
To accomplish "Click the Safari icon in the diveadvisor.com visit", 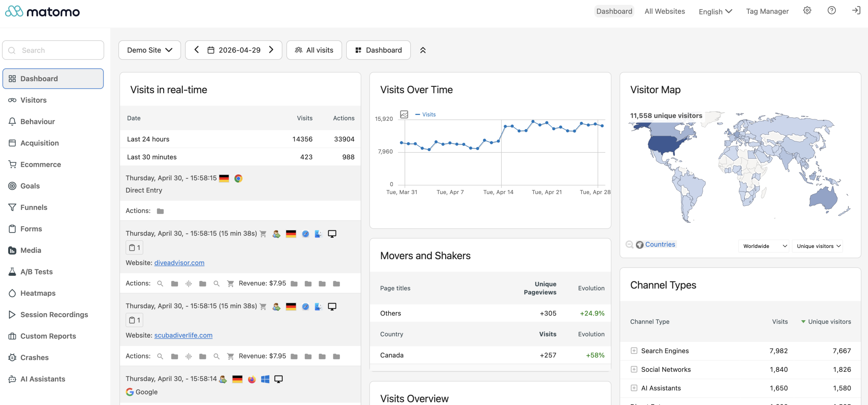I will click(305, 234).
